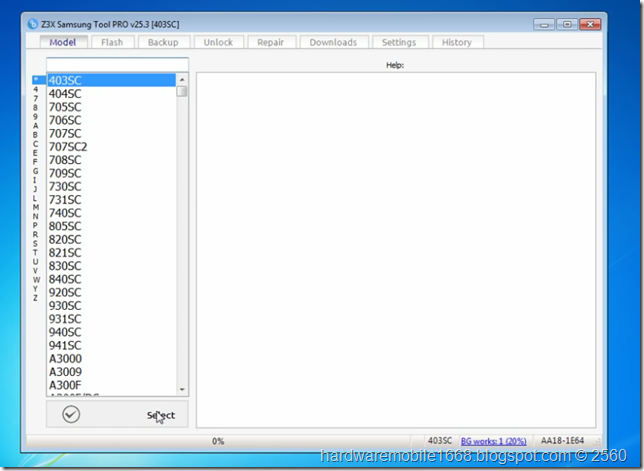Jump to models starting with Z

(36, 298)
